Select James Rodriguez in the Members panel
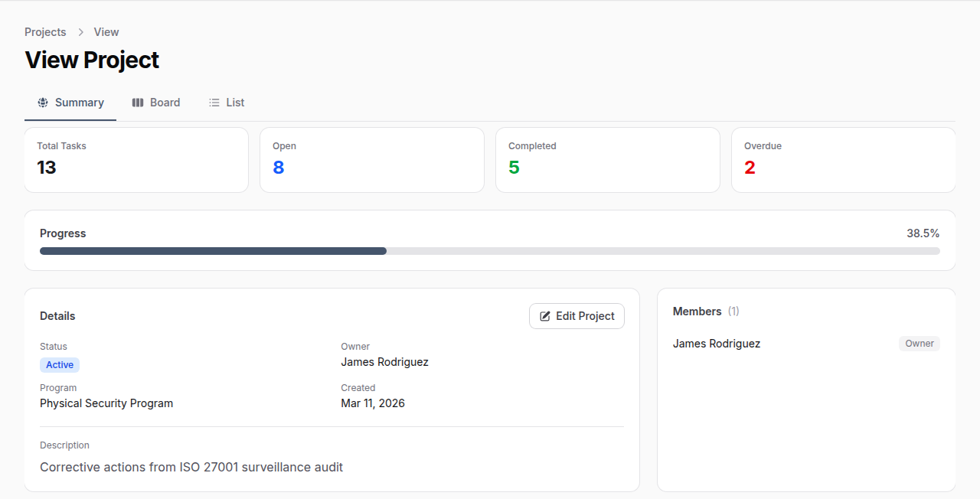Screen dimensions: 980x499 tap(717, 343)
